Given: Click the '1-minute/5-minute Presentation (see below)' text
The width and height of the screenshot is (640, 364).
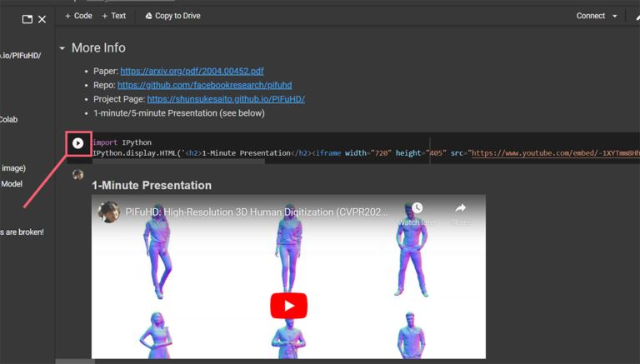Looking at the screenshot, I should coord(179,113).
